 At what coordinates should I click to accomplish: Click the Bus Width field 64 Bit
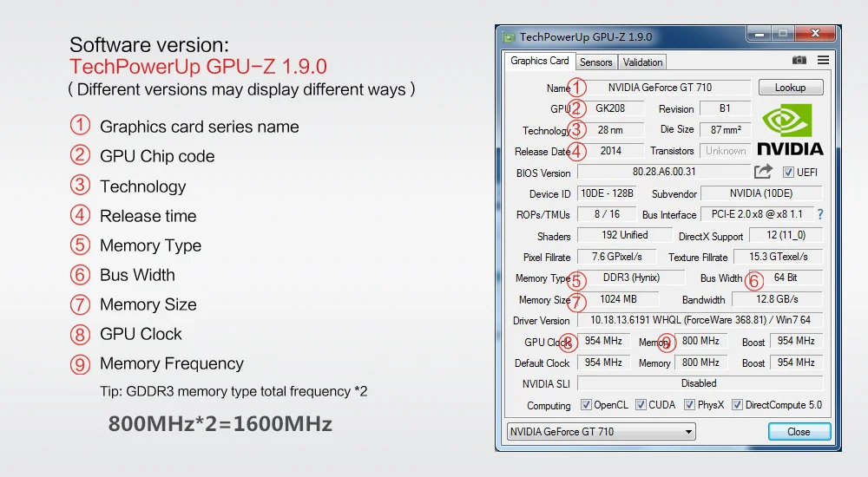coord(786,278)
